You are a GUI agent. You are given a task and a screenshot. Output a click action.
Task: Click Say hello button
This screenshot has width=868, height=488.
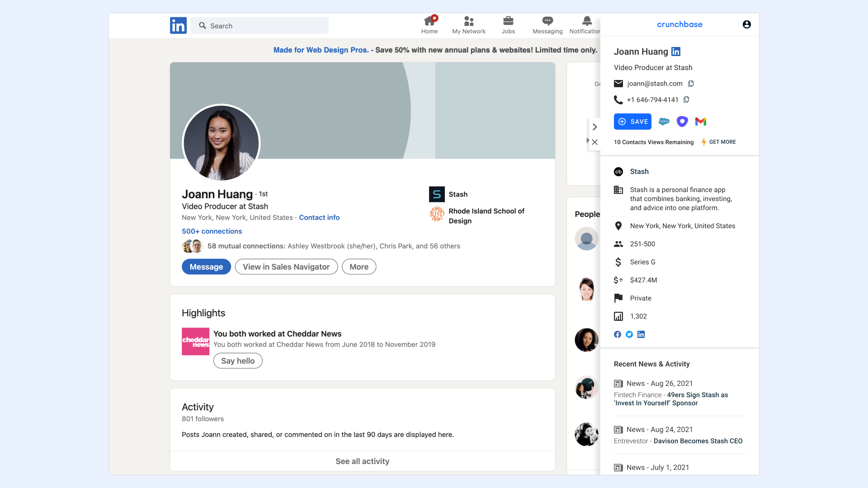pos(238,361)
